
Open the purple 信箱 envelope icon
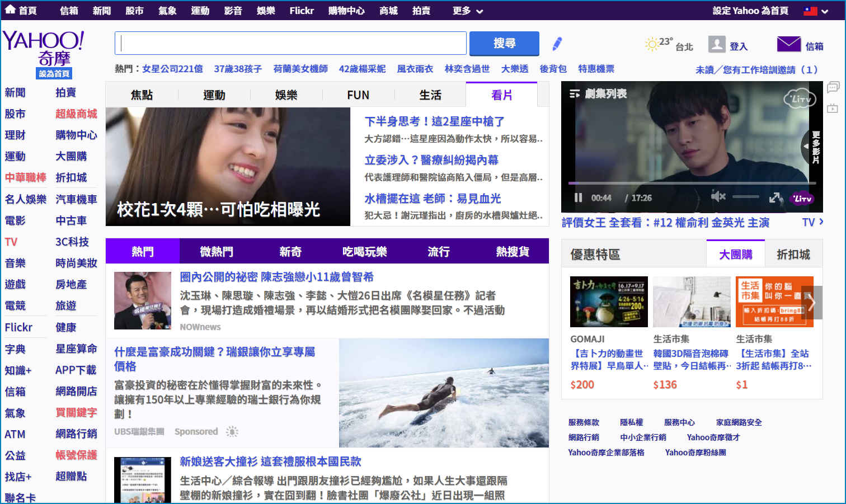(x=789, y=44)
